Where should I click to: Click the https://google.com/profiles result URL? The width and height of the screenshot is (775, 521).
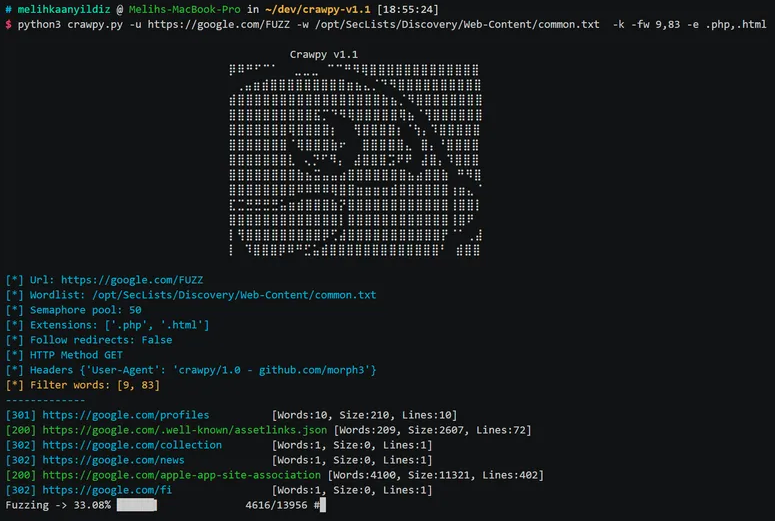coord(126,415)
